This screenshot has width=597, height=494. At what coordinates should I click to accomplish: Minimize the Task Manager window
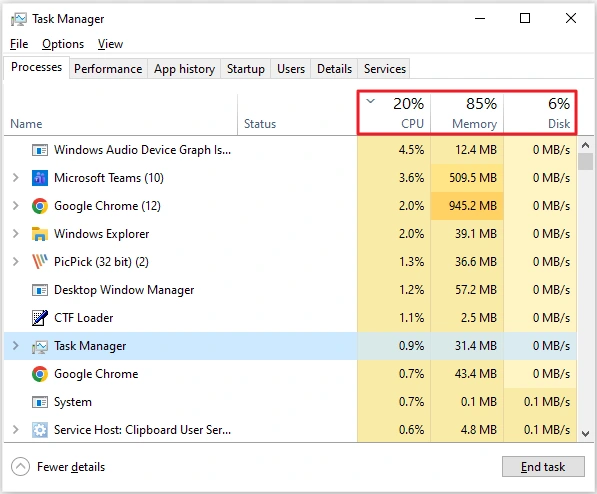tap(480, 18)
